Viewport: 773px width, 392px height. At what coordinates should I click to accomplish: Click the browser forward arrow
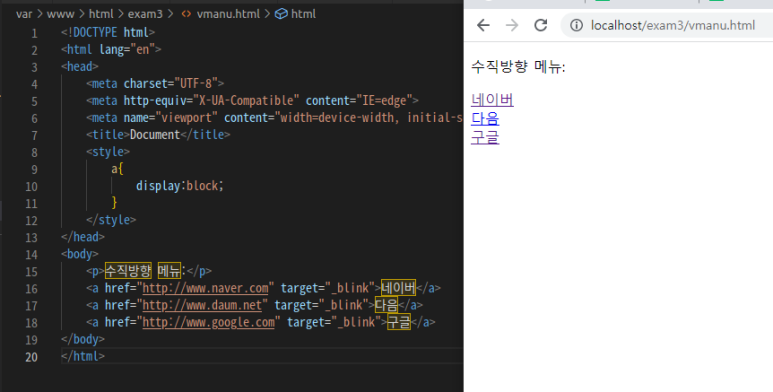(512, 25)
